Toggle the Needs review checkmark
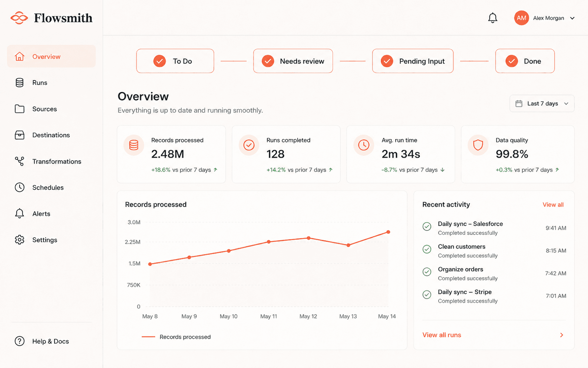588x368 pixels. pyautogui.click(x=268, y=61)
